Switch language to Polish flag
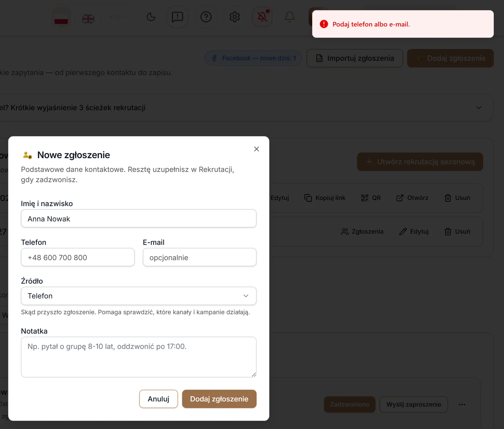 [61, 18]
